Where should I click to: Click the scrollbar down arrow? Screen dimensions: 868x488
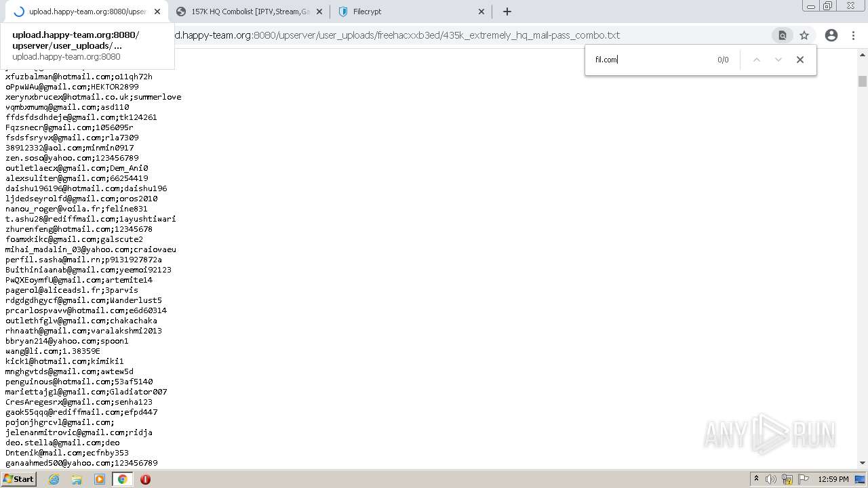[x=863, y=463]
